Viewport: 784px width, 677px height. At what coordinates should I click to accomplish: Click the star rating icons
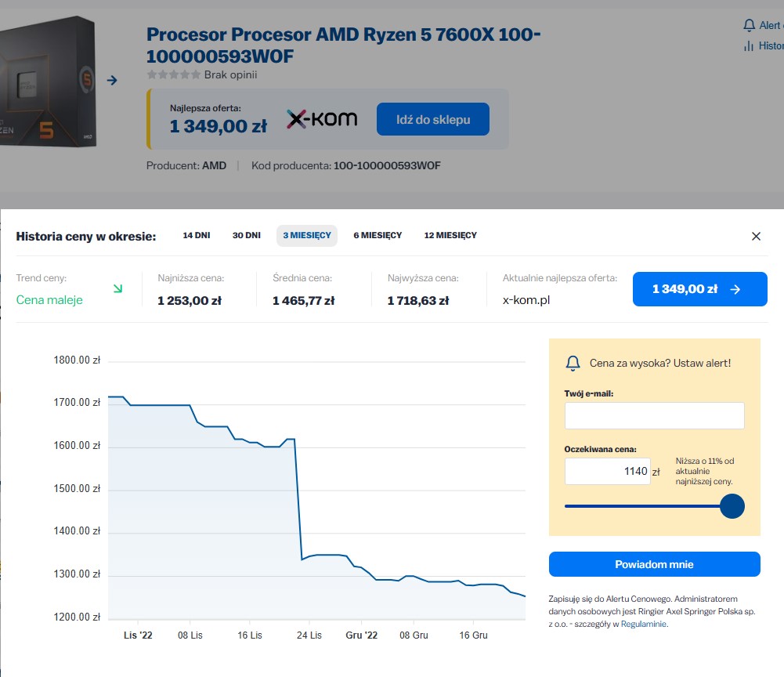pos(174,74)
